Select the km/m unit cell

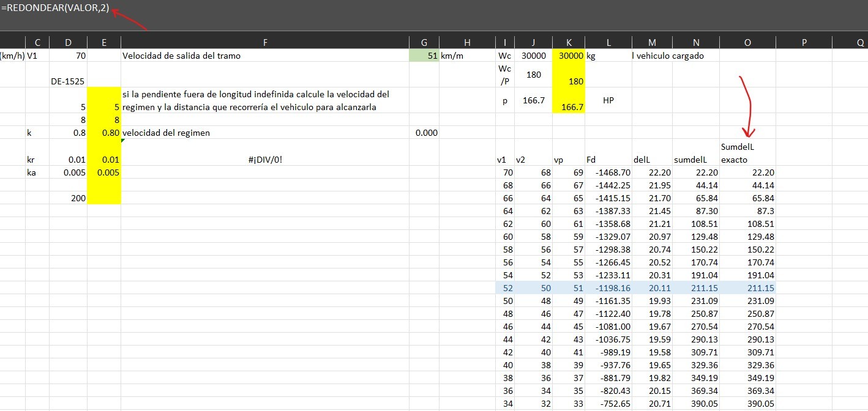point(467,56)
